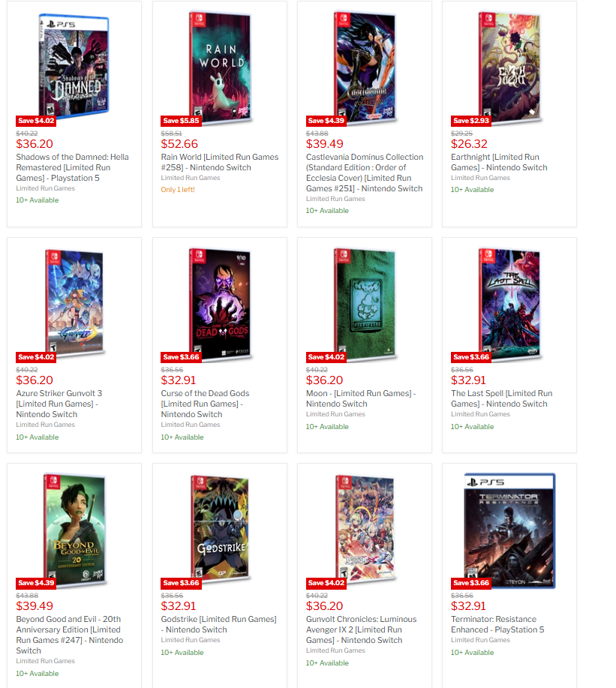Open the Gunvolt Chronicles Luminous Avenger cover
The height and width of the screenshot is (688, 616).
[x=365, y=528]
